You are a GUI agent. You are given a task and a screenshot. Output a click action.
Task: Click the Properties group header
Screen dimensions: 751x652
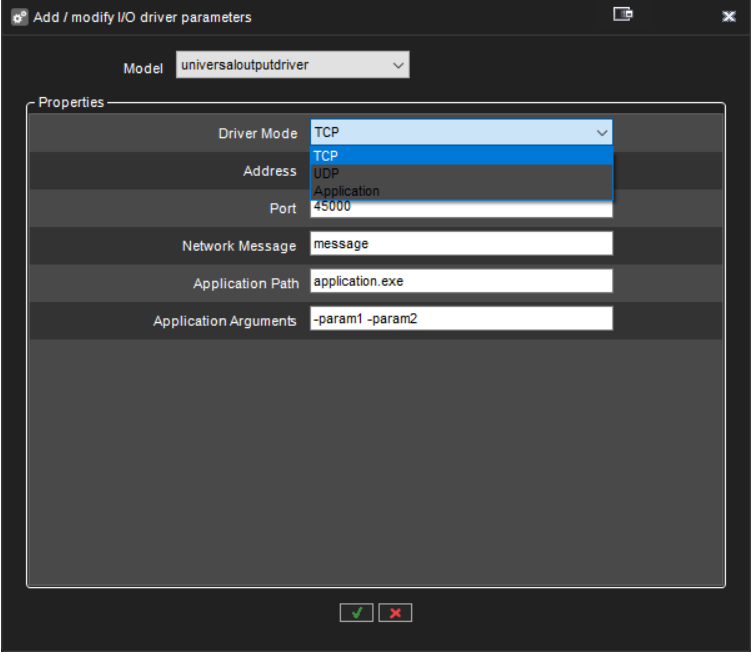[71, 102]
